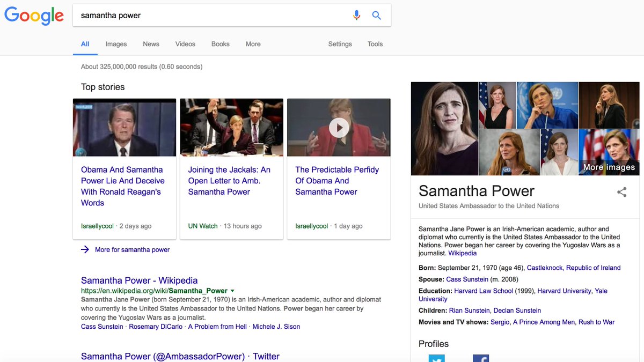Click the Movies and TV shows label
This screenshot has width=644, height=362.
[453, 322]
